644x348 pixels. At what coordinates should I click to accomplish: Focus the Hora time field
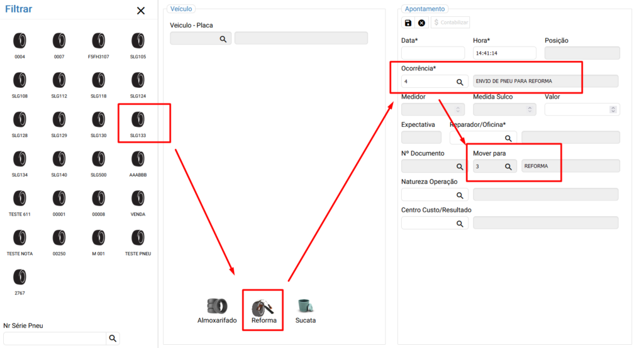tap(504, 53)
